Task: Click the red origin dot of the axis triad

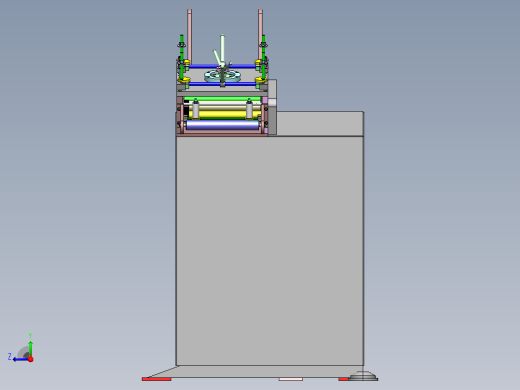Action: click(x=31, y=359)
